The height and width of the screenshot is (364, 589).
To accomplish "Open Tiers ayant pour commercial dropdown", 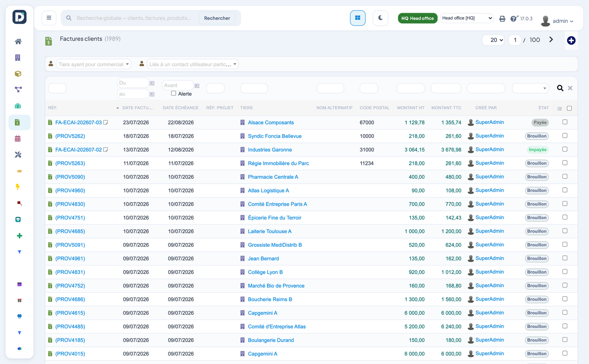I will coord(93,64).
